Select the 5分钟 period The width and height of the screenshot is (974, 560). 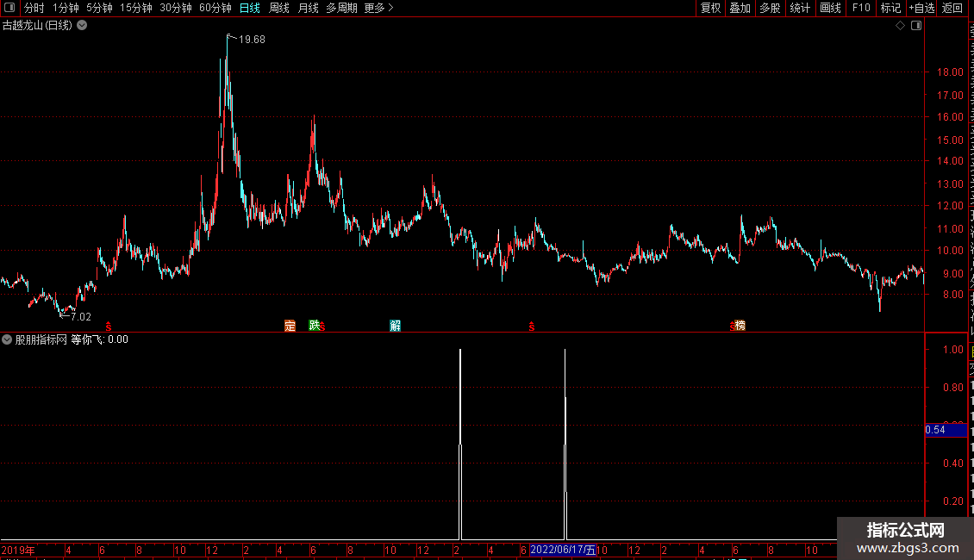pyautogui.click(x=99, y=8)
